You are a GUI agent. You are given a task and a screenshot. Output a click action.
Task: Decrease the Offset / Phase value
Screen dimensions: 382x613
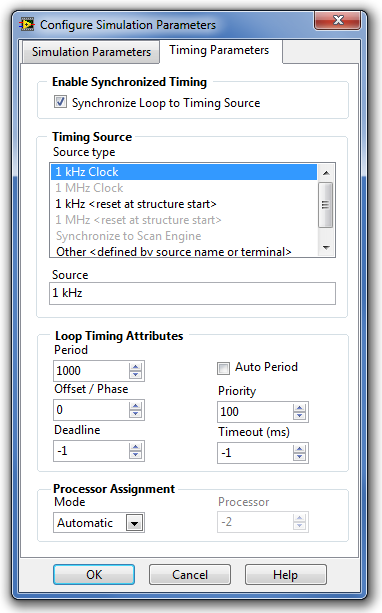coord(136,414)
